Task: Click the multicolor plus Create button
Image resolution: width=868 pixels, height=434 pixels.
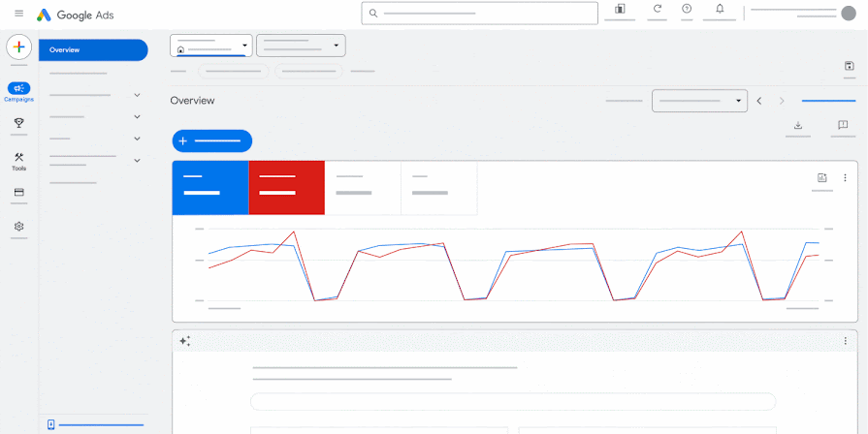Action: 19,47
